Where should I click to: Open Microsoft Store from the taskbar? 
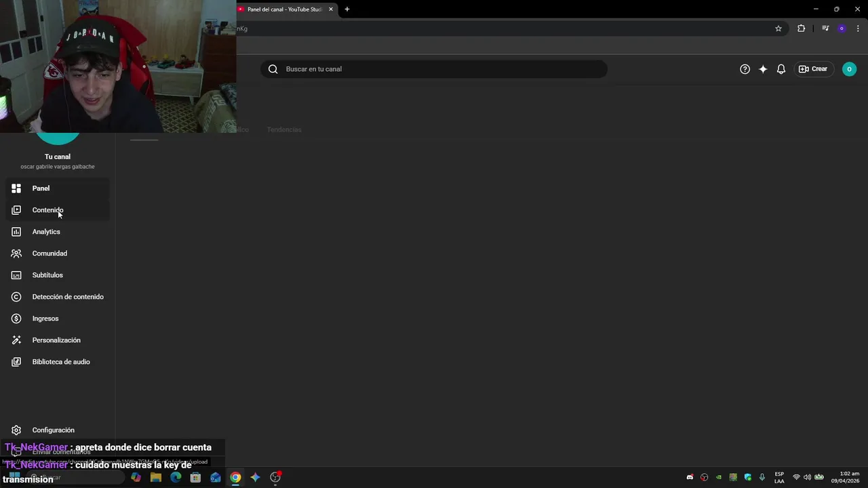[195, 477]
